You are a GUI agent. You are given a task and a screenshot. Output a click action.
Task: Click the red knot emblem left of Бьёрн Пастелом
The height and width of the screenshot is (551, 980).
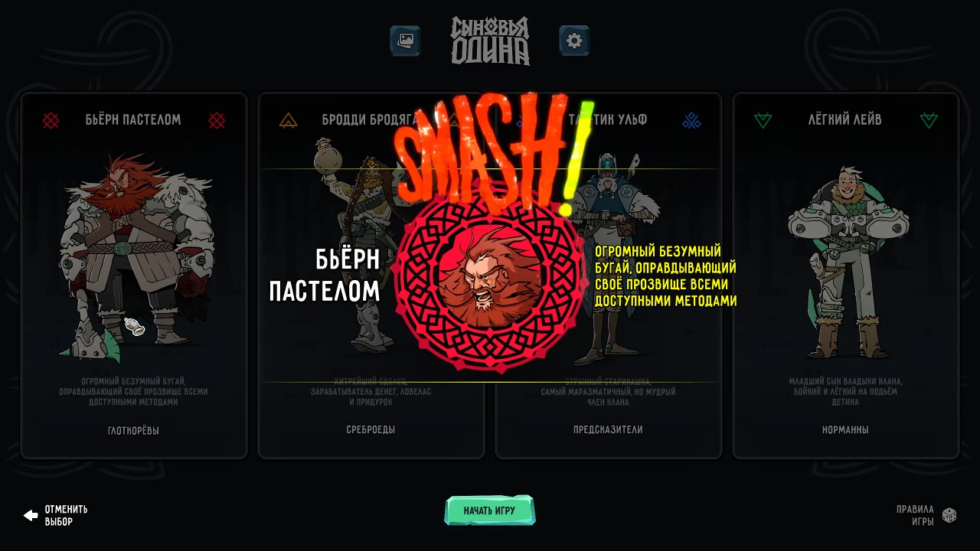51,120
